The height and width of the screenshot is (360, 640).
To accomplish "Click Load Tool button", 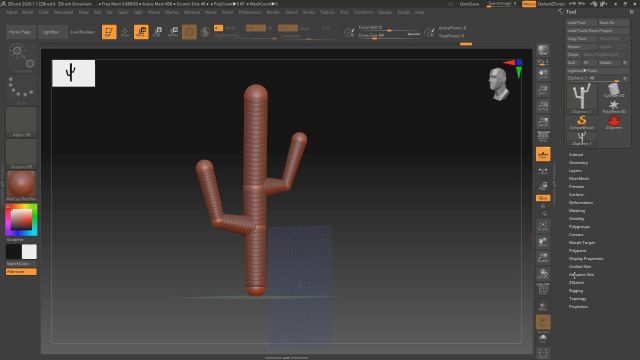I will [x=582, y=23].
